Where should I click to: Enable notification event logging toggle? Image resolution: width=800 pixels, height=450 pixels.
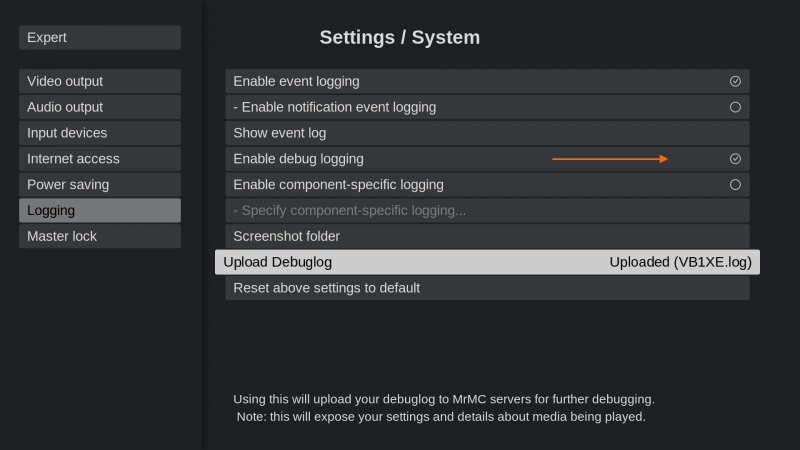pos(735,107)
